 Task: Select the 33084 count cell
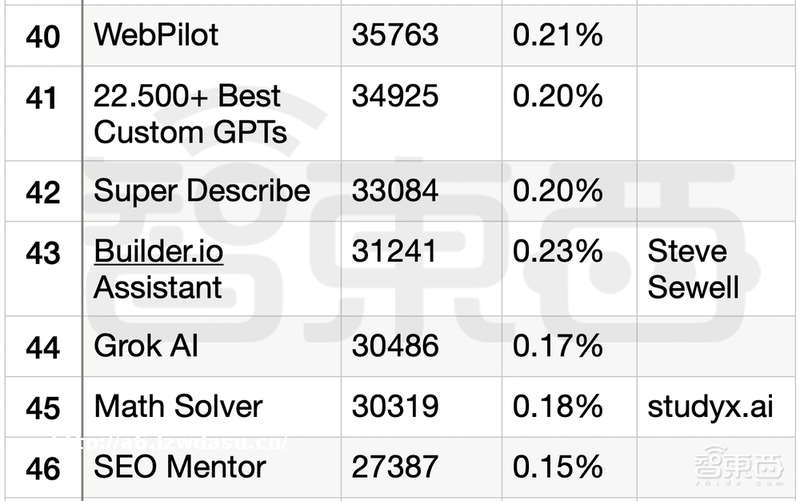coord(395,190)
